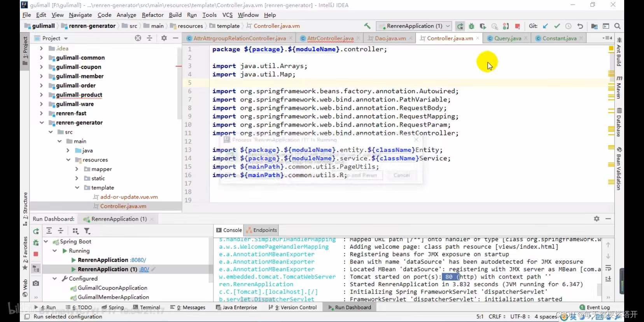Expand gulimall-product module node
The width and height of the screenshot is (644, 322).
pyautogui.click(x=41, y=94)
